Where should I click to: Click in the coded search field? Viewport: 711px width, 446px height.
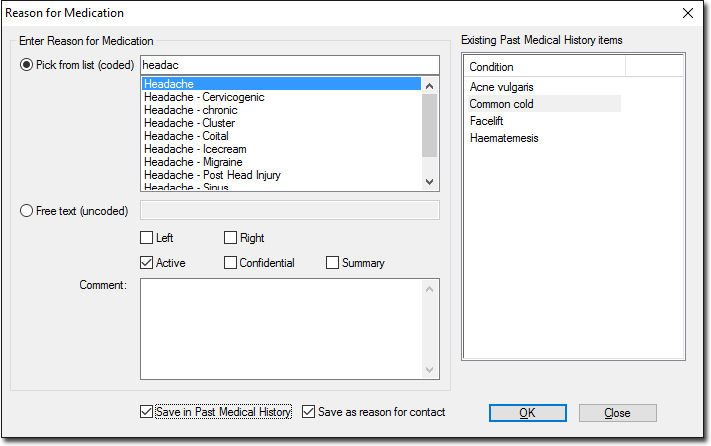pyautogui.click(x=290, y=65)
